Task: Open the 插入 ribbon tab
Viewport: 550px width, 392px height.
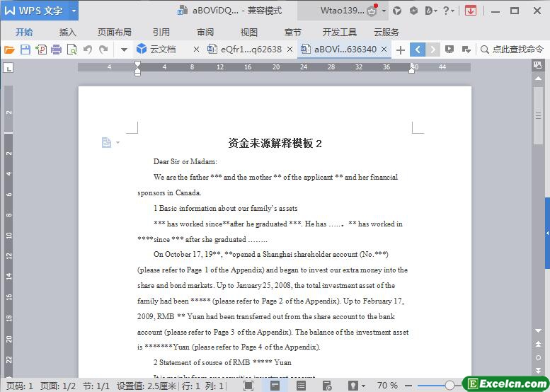Action: pyautogui.click(x=68, y=33)
